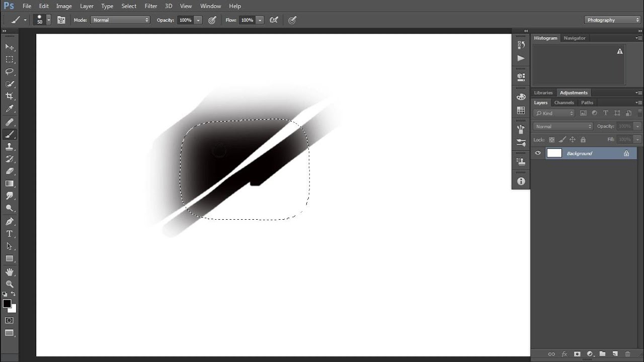This screenshot has width=644, height=362.
Task: Open the Info panel icon
Action: pyautogui.click(x=521, y=182)
